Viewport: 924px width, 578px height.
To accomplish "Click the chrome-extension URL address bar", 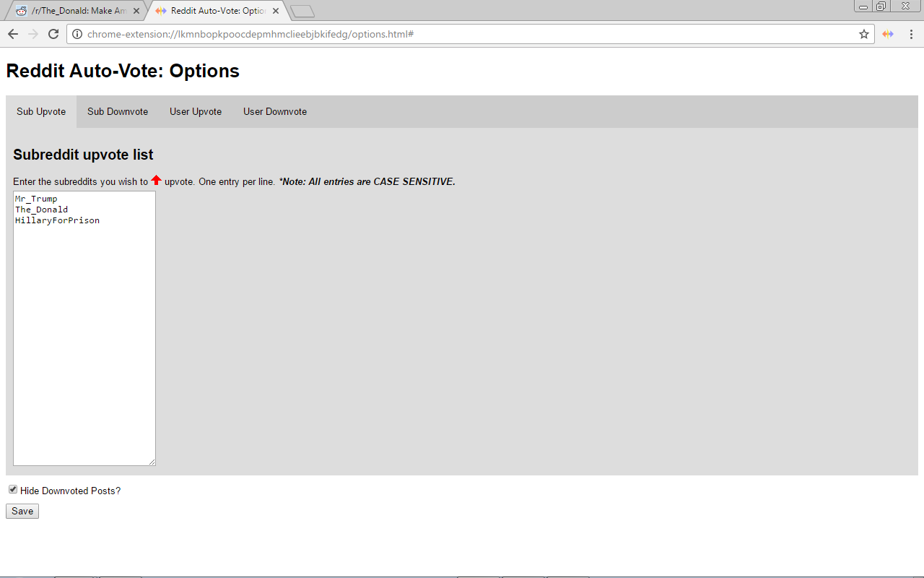I will tap(469, 34).
